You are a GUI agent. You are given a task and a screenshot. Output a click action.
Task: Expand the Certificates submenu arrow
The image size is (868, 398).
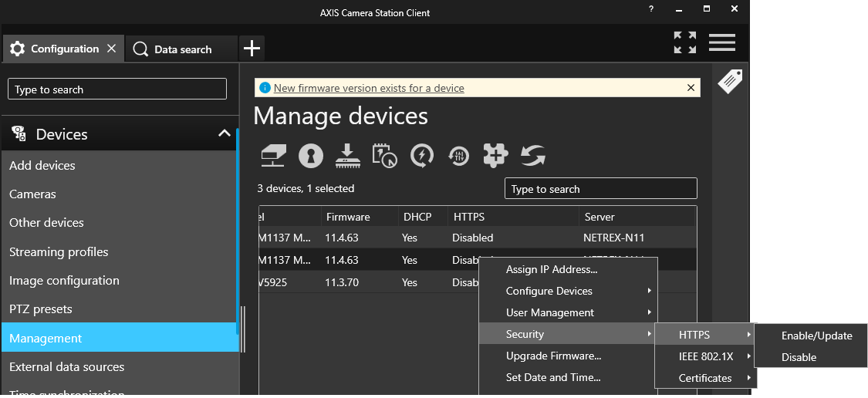pos(748,378)
